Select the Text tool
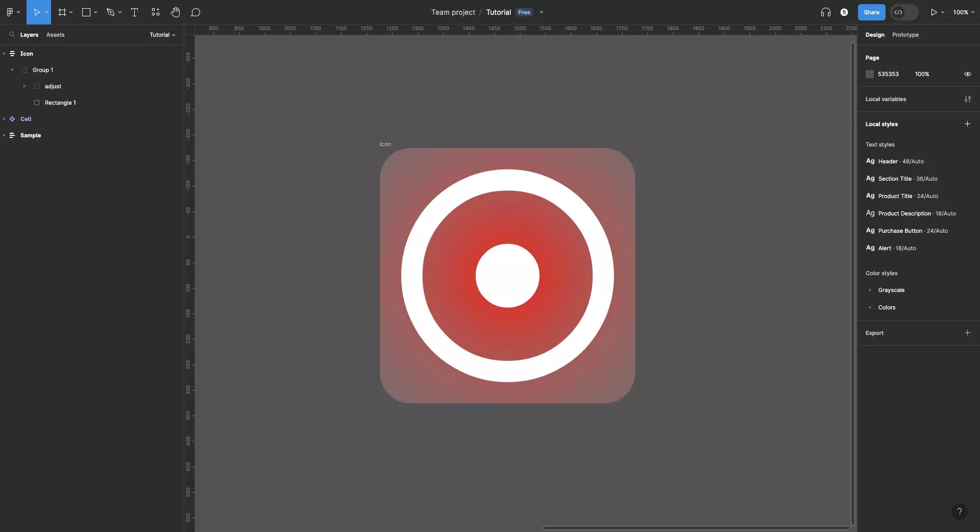Viewport: 980px width, 532px height. click(135, 12)
